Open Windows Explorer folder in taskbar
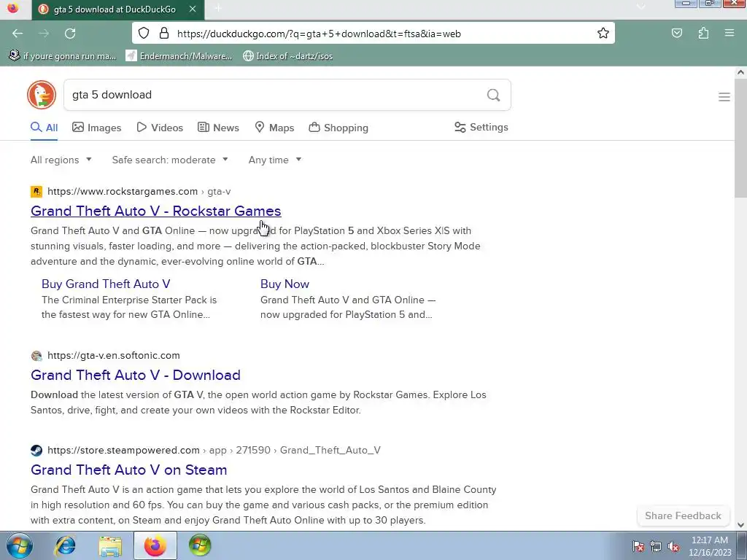 [x=110, y=546]
